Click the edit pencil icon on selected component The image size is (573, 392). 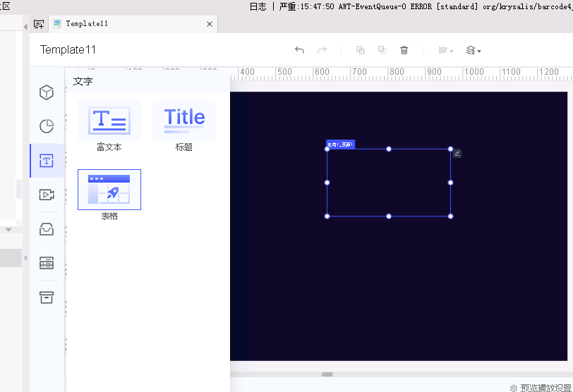[x=457, y=153]
